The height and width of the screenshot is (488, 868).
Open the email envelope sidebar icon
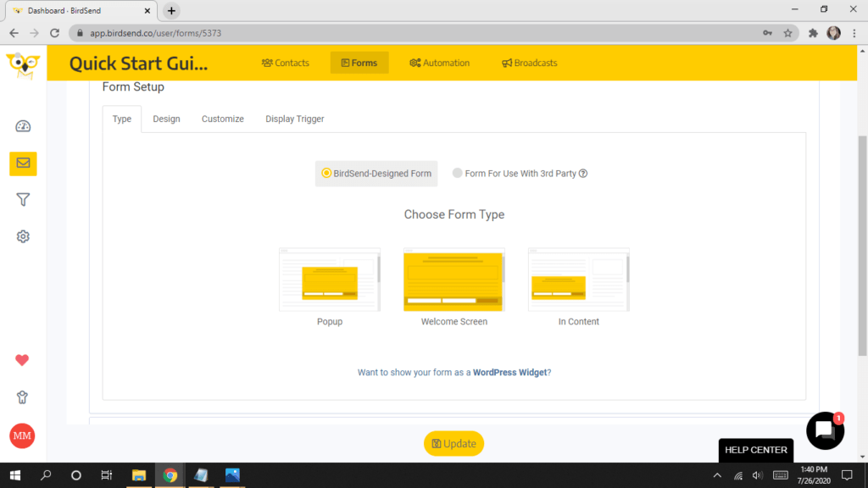point(23,164)
